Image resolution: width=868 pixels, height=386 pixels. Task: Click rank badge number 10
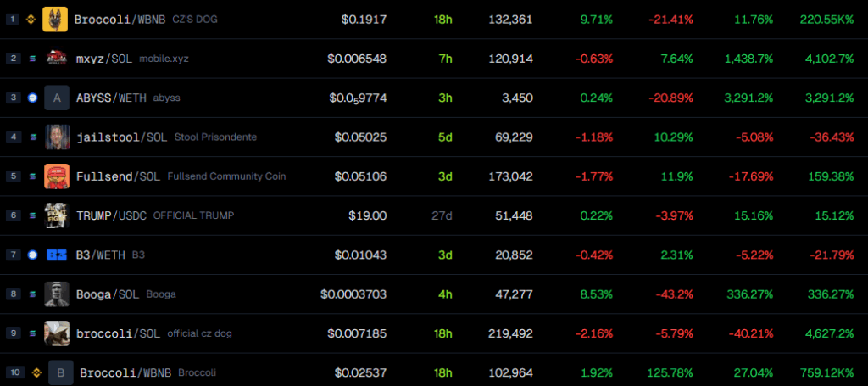[x=15, y=372]
